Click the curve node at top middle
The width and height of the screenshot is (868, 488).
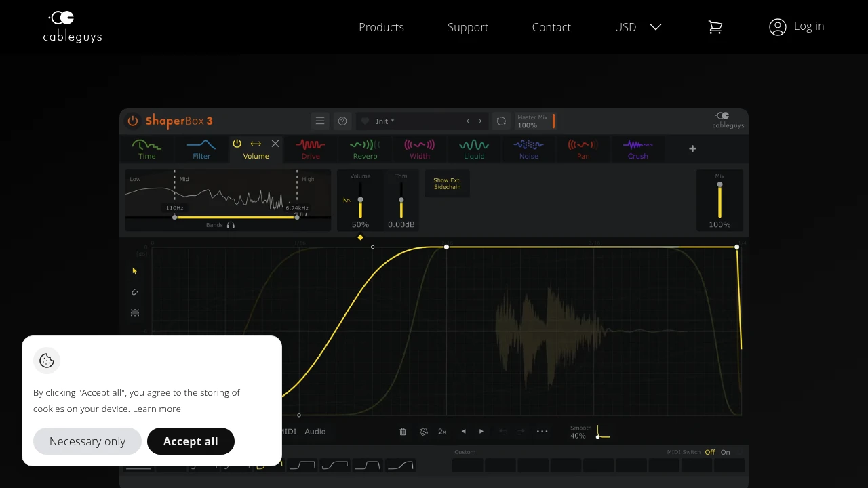tap(446, 247)
